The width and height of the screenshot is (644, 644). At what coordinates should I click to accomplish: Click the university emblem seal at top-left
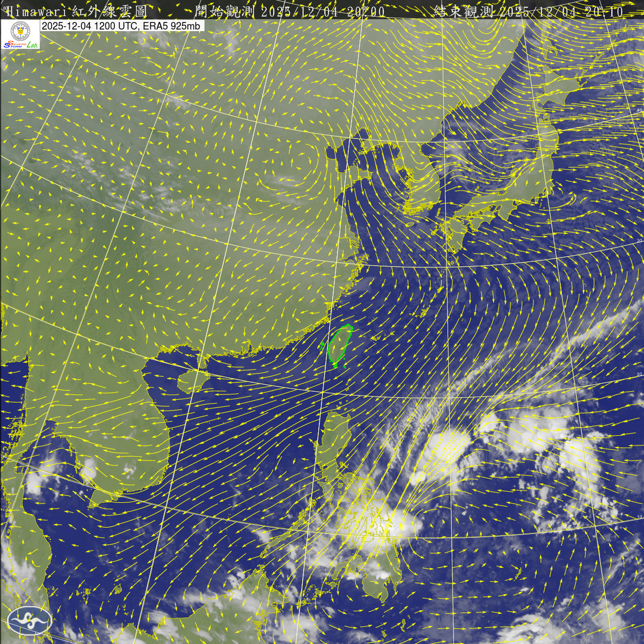tap(20, 31)
